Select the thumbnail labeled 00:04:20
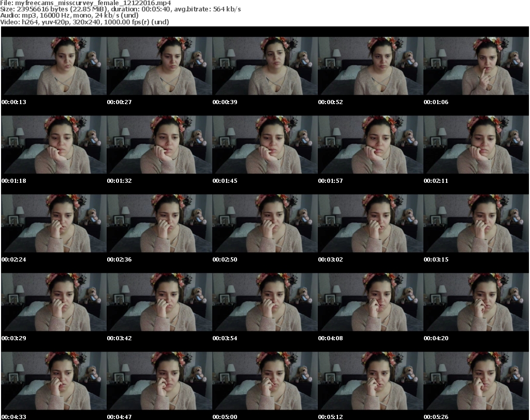The height and width of the screenshot is (420, 530). (x=476, y=302)
